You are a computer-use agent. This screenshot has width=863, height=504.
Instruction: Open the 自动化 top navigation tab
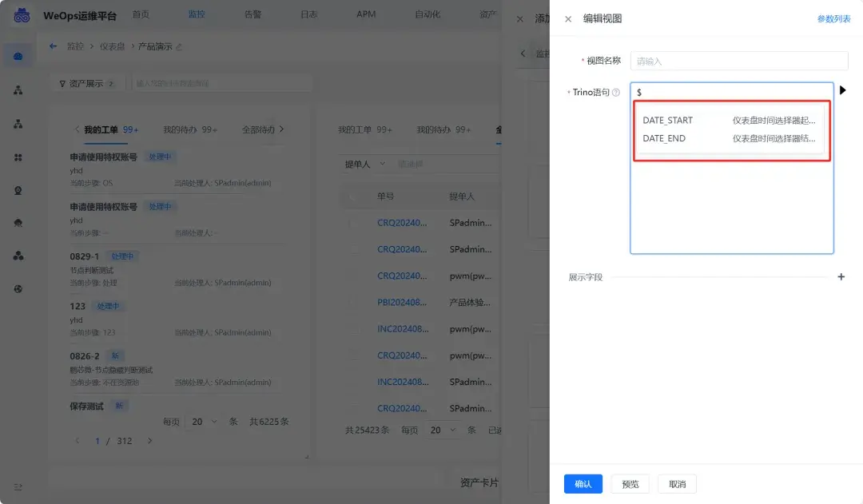point(427,14)
